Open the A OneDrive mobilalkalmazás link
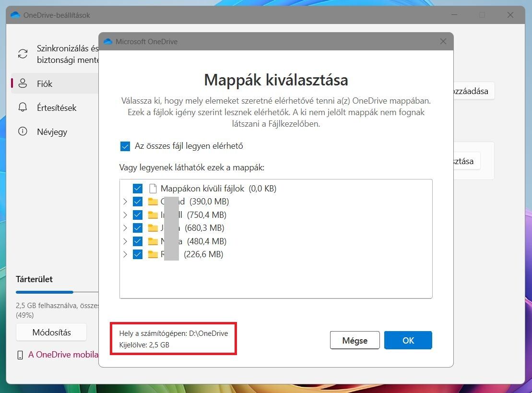Screen dimensions: 532x393 63,355
